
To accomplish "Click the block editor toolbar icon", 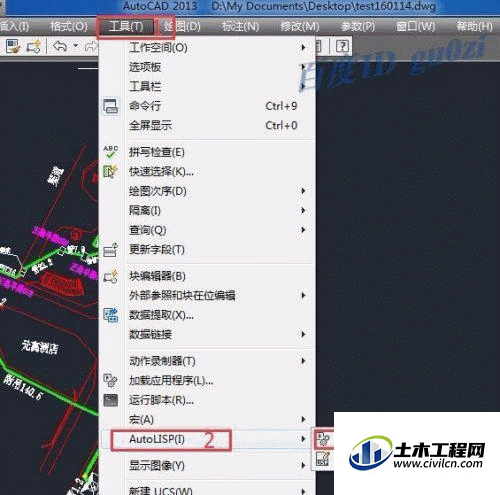I will coord(33,46).
